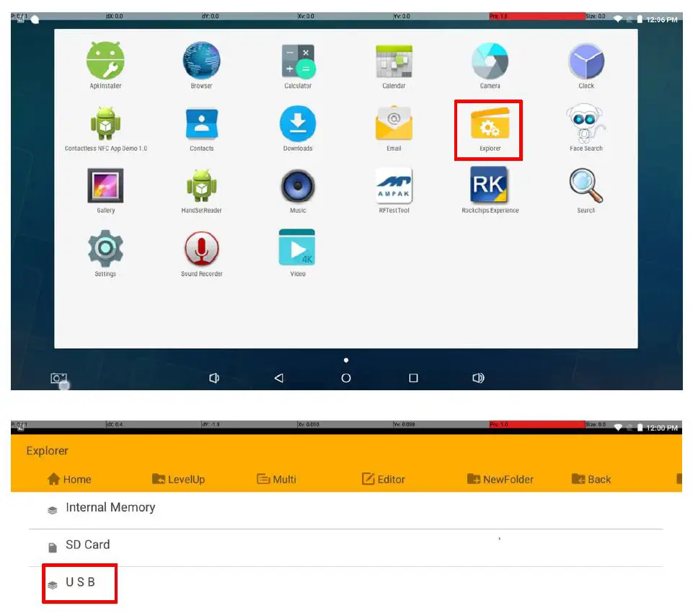Image resolution: width=698 pixels, height=616 pixels.
Task: Launch the Camera app
Action: 490,65
